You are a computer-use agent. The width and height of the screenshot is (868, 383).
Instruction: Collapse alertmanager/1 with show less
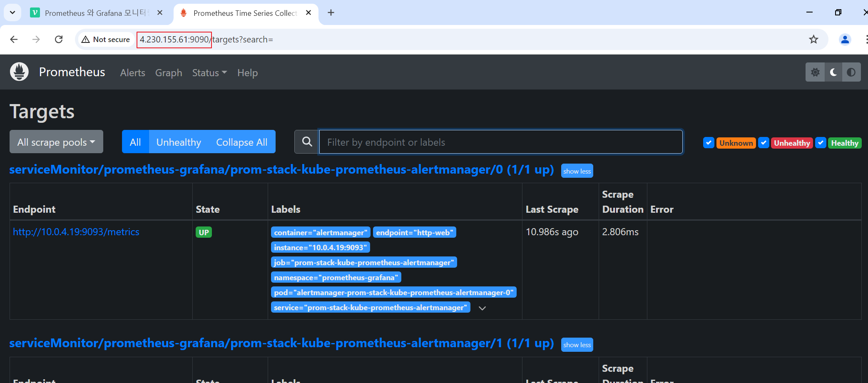click(577, 345)
